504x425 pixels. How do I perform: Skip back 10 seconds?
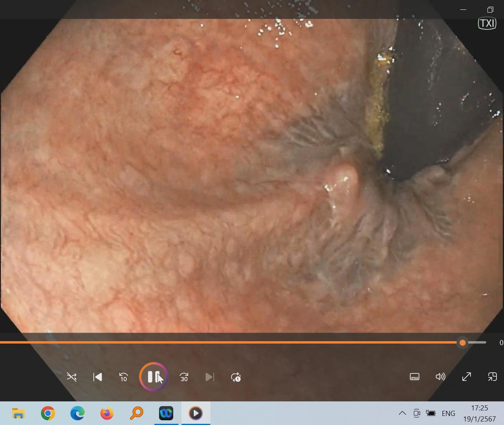pyautogui.click(x=124, y=377)
